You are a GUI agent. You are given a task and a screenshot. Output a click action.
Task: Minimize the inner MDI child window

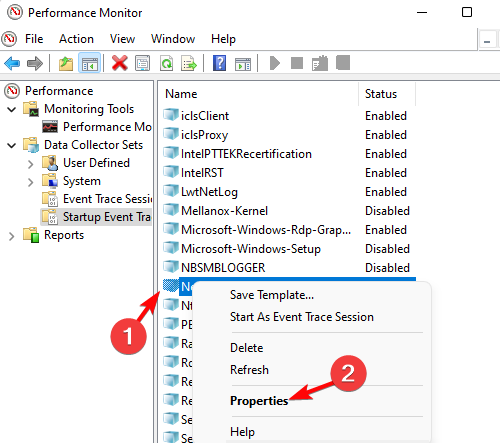[x=487, y=41]
